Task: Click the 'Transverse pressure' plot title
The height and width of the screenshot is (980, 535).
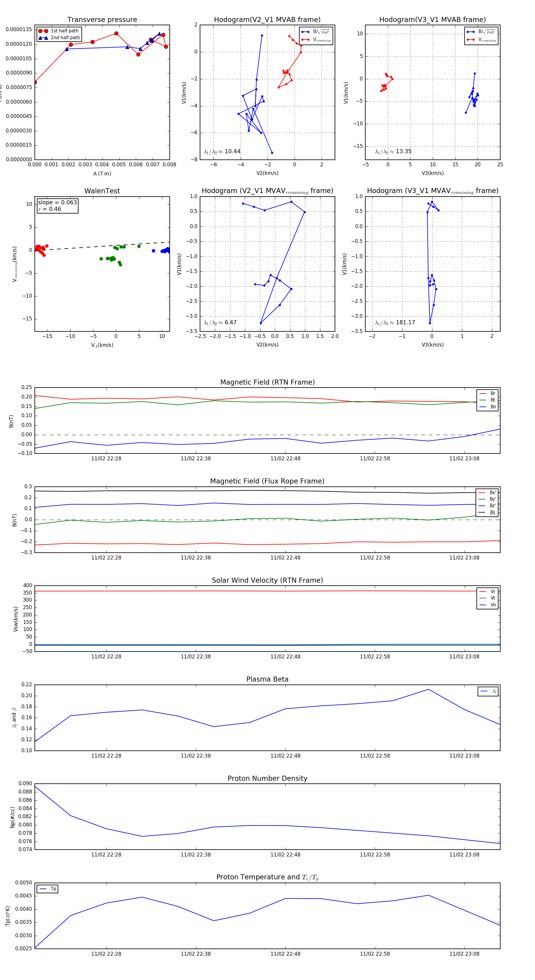Action: pos(102,19)
